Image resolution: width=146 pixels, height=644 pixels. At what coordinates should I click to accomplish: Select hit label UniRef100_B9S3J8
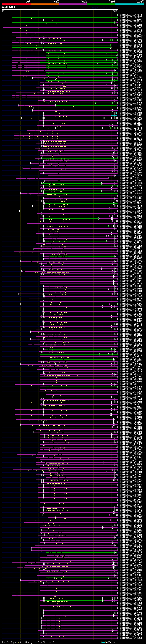coord(131,22)
